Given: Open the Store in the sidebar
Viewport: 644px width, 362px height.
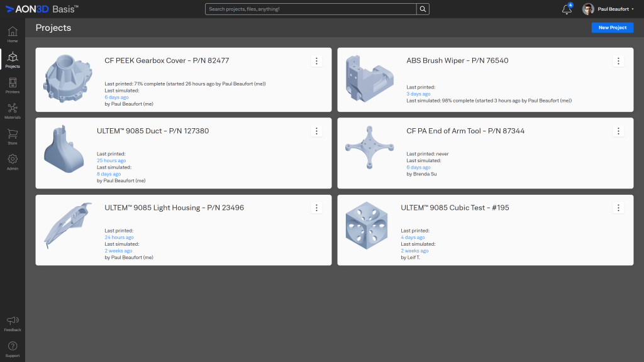Looking at the screenshot, I should coord(13,136).
